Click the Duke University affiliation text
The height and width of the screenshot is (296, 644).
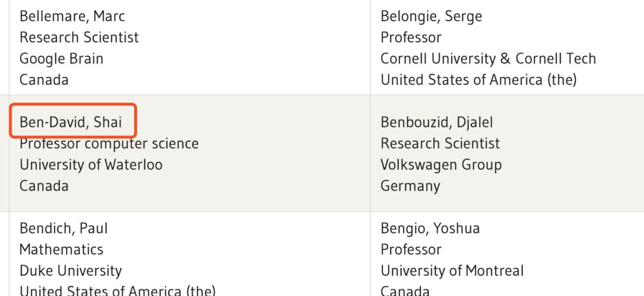pos(70,270)
